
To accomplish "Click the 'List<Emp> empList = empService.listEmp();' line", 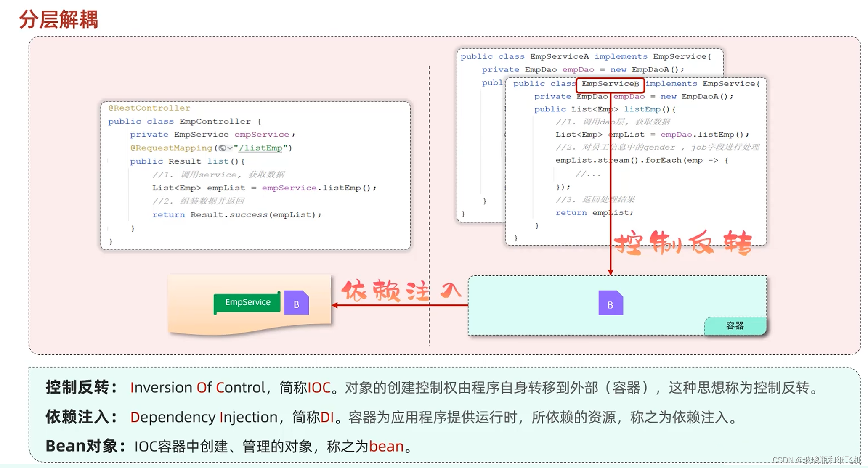I will [264, 188].
